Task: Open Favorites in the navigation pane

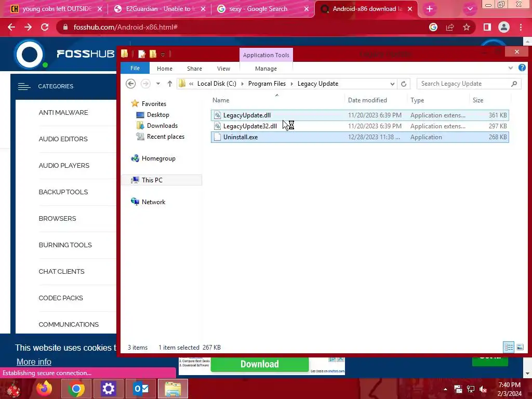Action: [154, 104]
